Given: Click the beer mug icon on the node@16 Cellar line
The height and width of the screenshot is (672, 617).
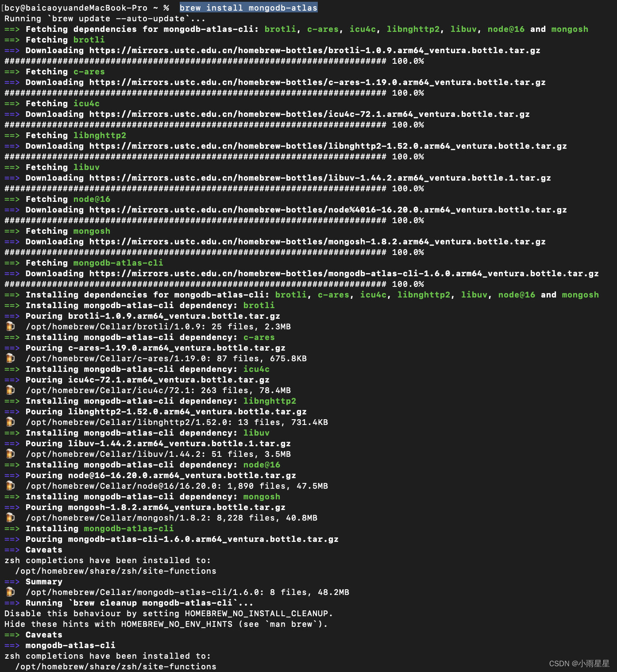Looking at the screenshot, I should 10,486.
